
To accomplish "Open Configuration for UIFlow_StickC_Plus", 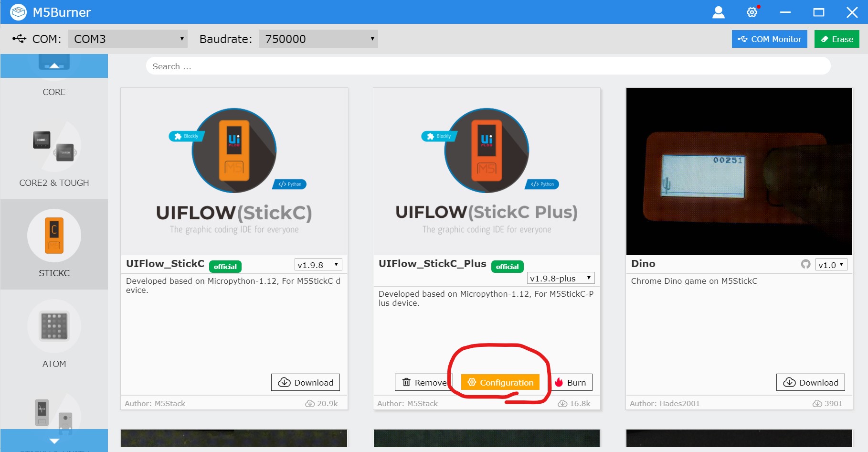I will pyautogui.click(x=500, y=382).
